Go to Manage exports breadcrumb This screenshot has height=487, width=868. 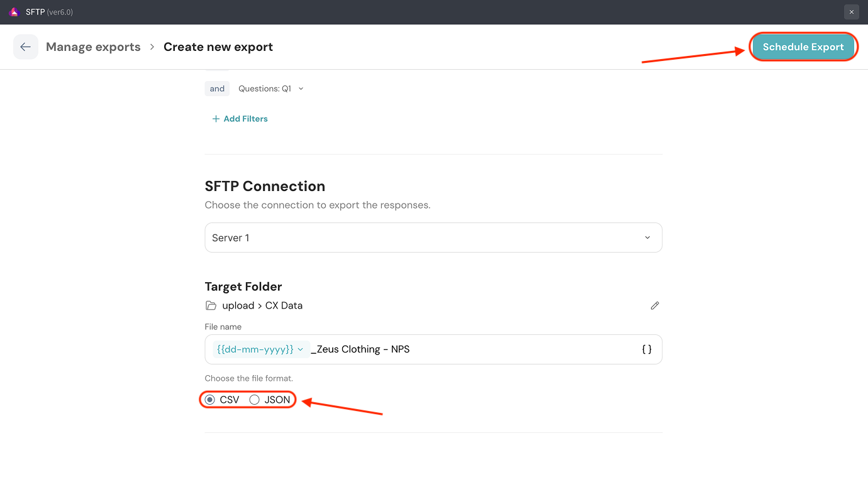click(93, 47)
